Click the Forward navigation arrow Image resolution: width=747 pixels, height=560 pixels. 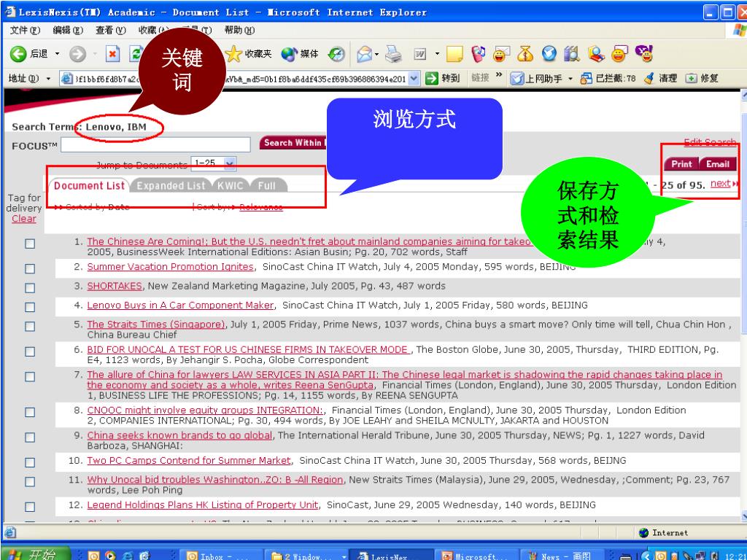click(77, 54)
